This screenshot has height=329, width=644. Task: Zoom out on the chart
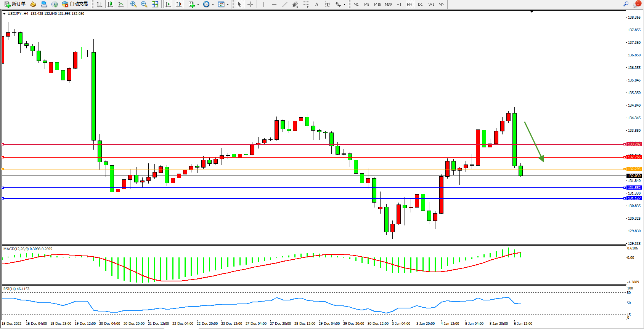coord(144,4)
